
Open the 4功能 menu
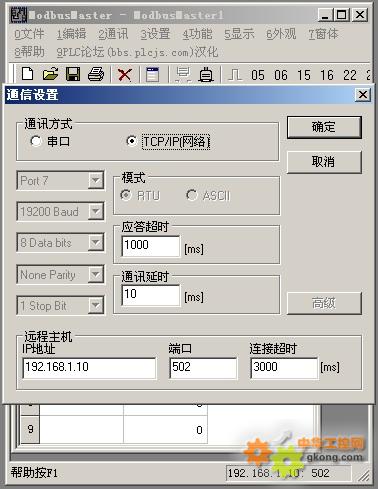[x=197, y=34]
